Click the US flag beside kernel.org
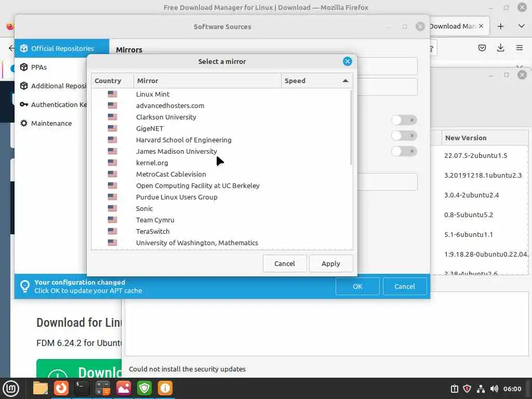Screen dimensions: 532x399 coord(112,163)
